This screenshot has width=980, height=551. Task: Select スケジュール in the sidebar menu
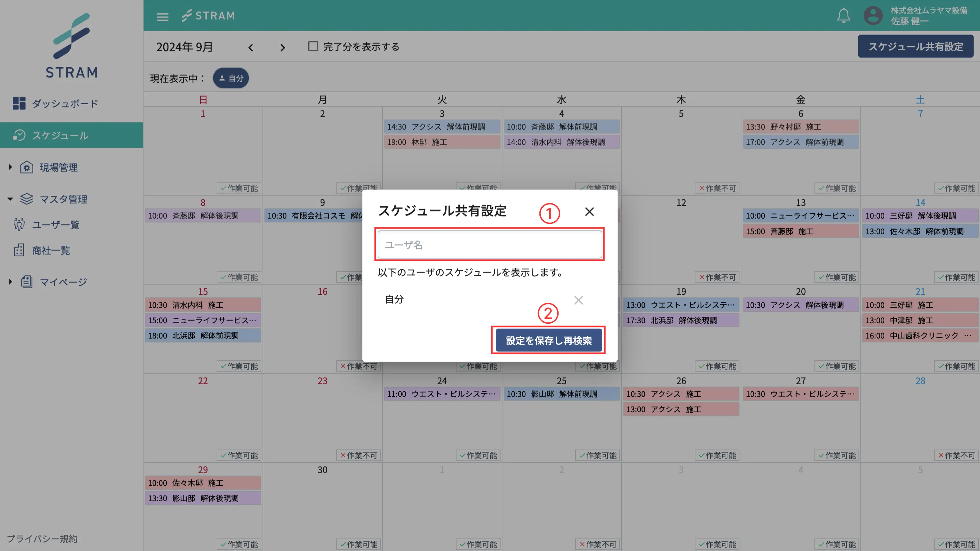click(x=60, y=136)
